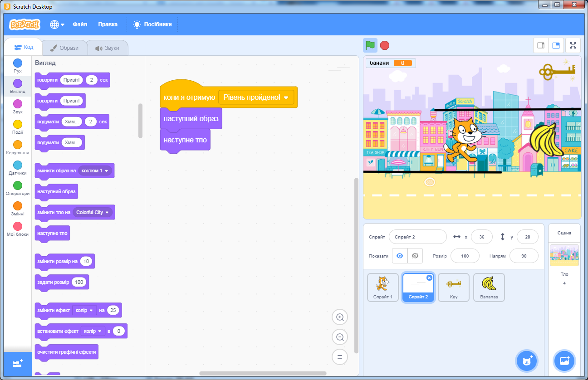Click the choose a sprite button
588x380 pixels.
(x=527, y=361)
